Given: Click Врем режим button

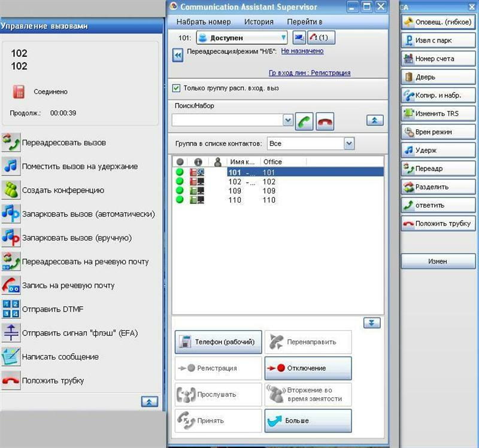Looking at the screenshot, I should coord(438,132).
